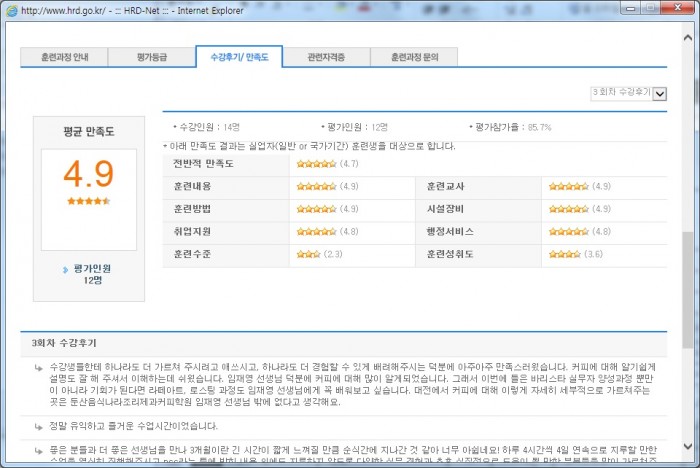The height and width of the screenshot is (468, 700).
Task: Go to the 관련자격증 tab
Action: tap(326, 57)
